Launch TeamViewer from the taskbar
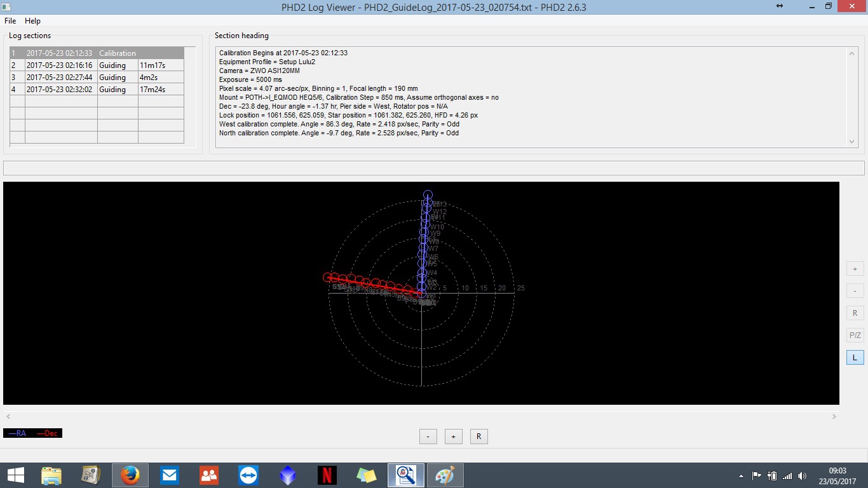This screenshot has width=868, height=488. [248, 475]
